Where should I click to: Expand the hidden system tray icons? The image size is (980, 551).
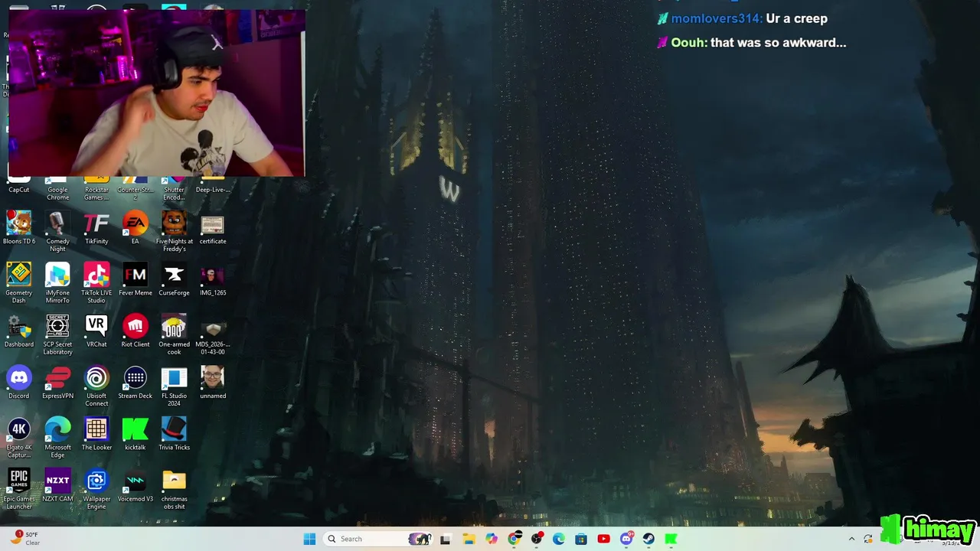coord(851,539)
